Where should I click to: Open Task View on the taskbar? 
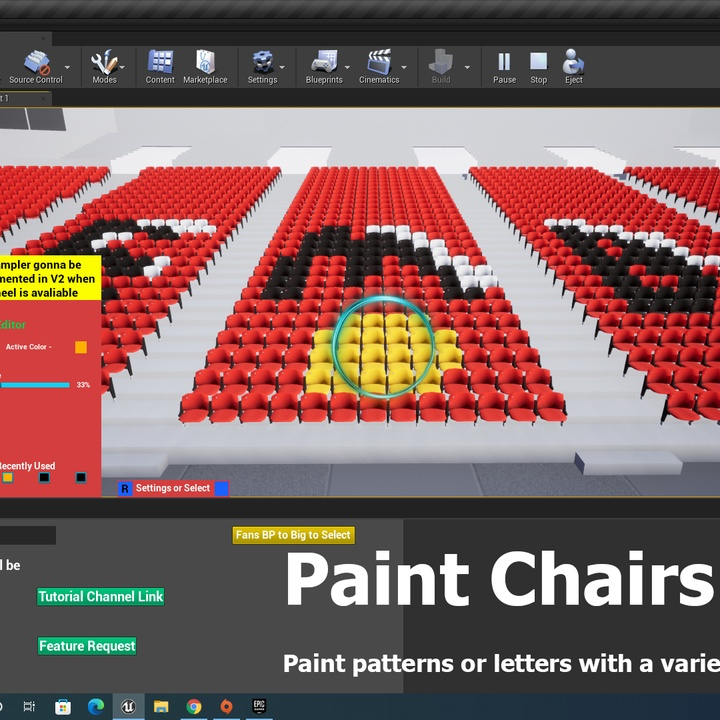pos(29,707)
